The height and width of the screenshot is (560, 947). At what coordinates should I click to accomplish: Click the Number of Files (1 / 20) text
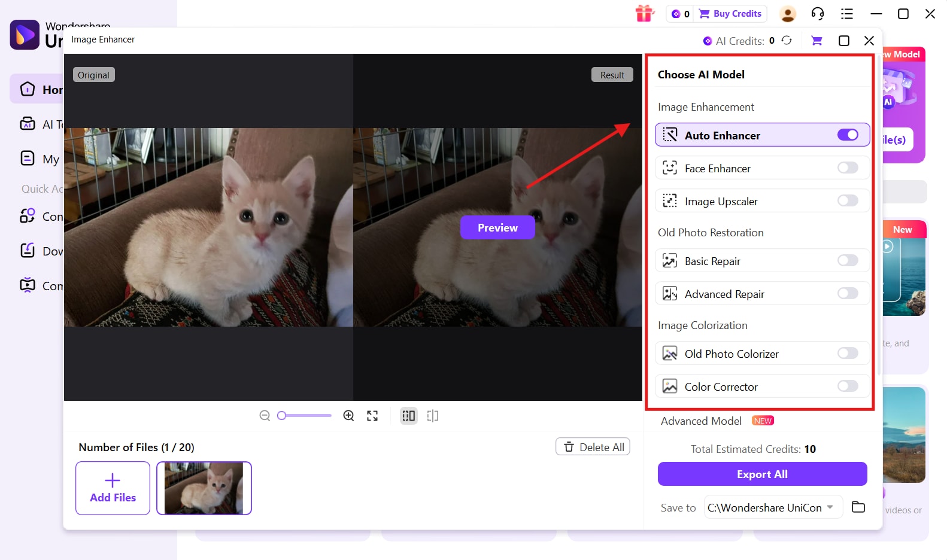click(x=136, y=448)
